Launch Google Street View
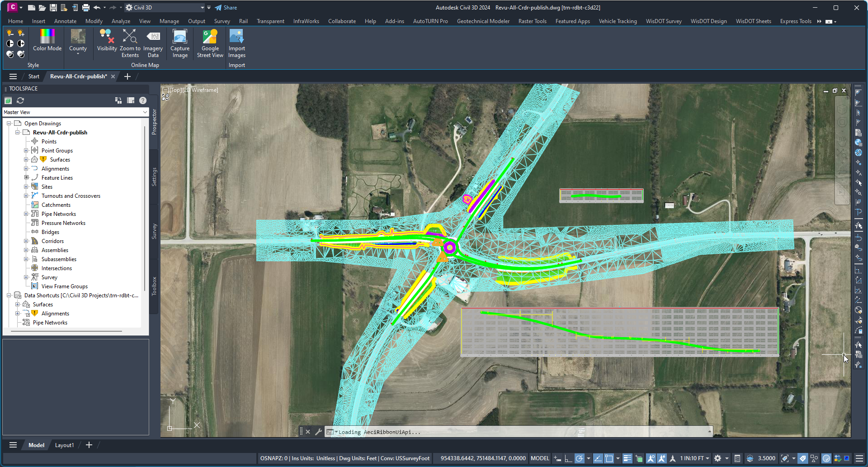Image resolution: width=868 pixels, height=467 pixels. 210,43
